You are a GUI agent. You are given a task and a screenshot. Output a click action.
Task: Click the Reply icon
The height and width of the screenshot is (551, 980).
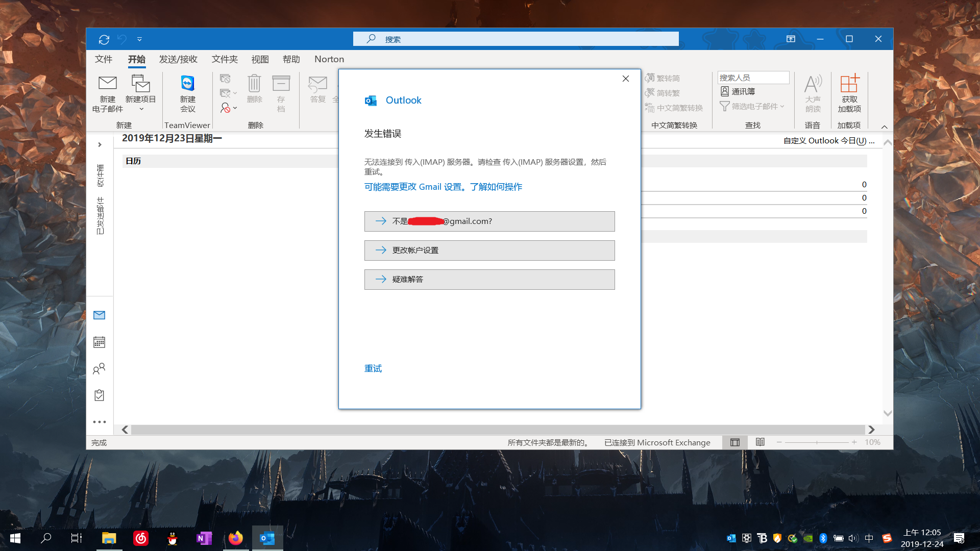[317, 84]
